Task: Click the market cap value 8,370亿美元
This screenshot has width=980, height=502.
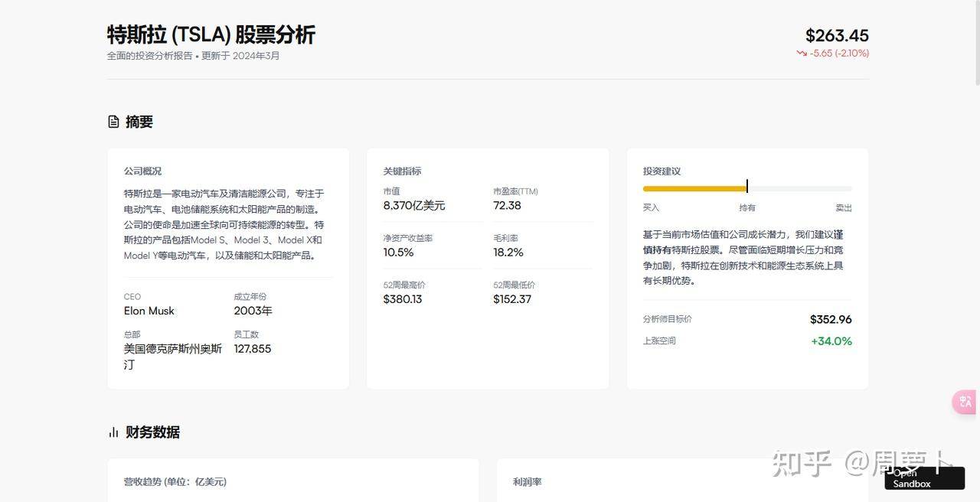Action: (414, 206)
